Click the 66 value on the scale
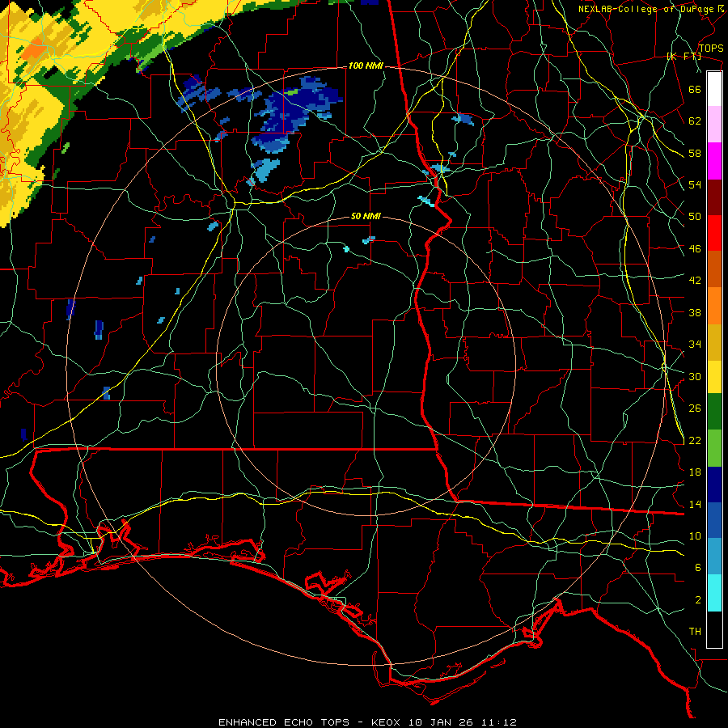The image size is (728, 728). [x=695, y=89]
